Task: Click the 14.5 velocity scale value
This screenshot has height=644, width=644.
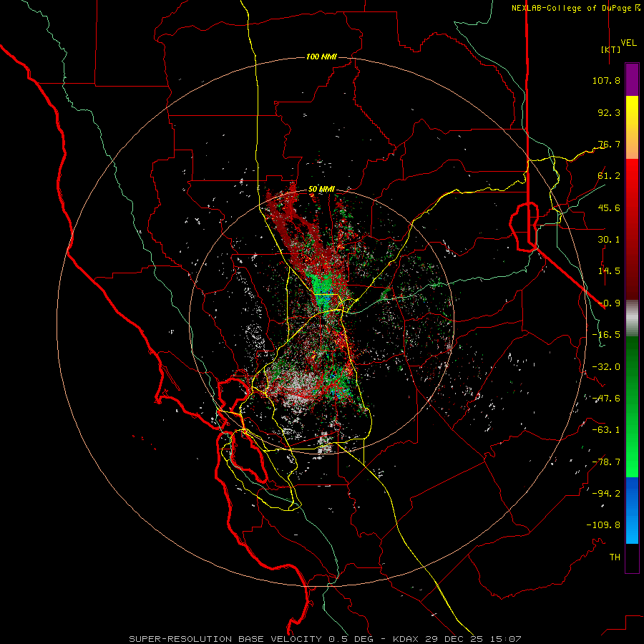Action: coord(609,271)
